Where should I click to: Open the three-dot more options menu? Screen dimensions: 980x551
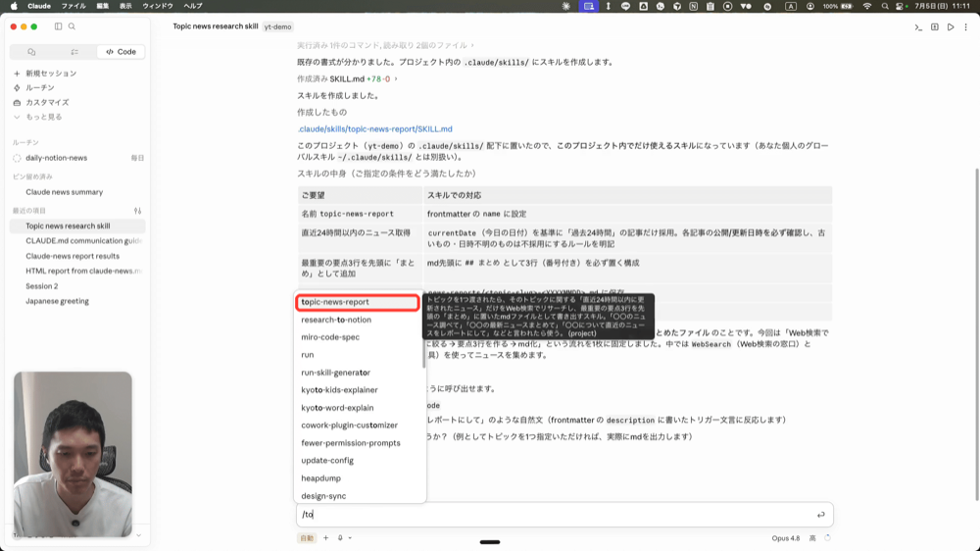tap(965, 26)
